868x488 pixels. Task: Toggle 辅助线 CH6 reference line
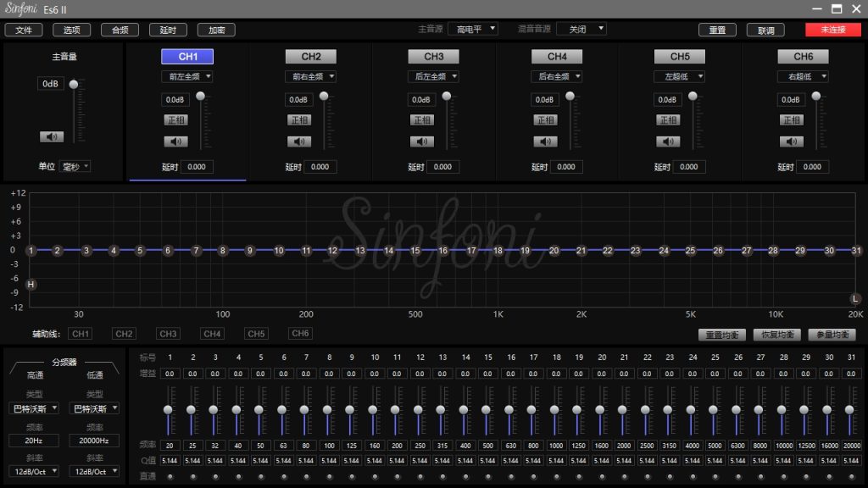click(300, 333)
